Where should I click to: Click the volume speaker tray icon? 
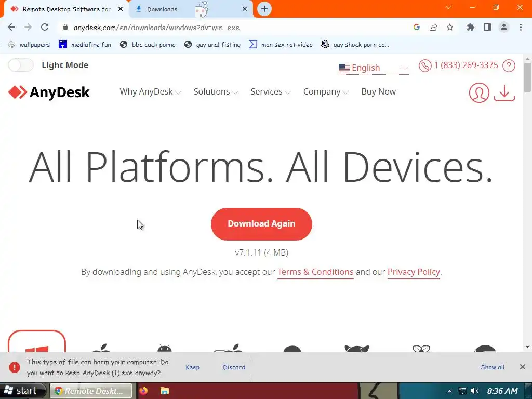(475, 391)
